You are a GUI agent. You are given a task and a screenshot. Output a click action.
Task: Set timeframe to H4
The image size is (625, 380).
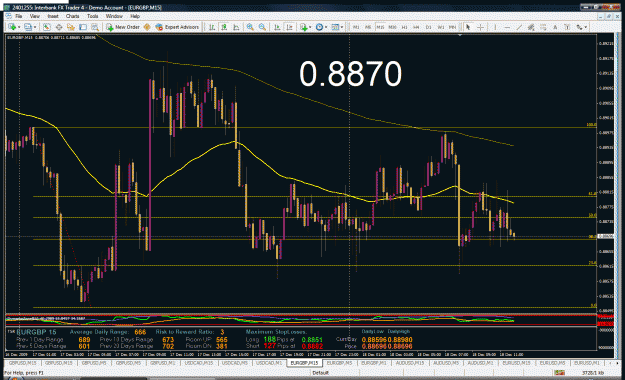coord(417,27)
